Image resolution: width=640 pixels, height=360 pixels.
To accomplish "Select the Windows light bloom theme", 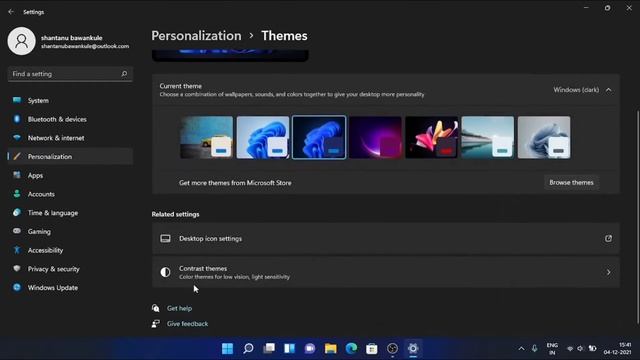I will coord(263,137).
